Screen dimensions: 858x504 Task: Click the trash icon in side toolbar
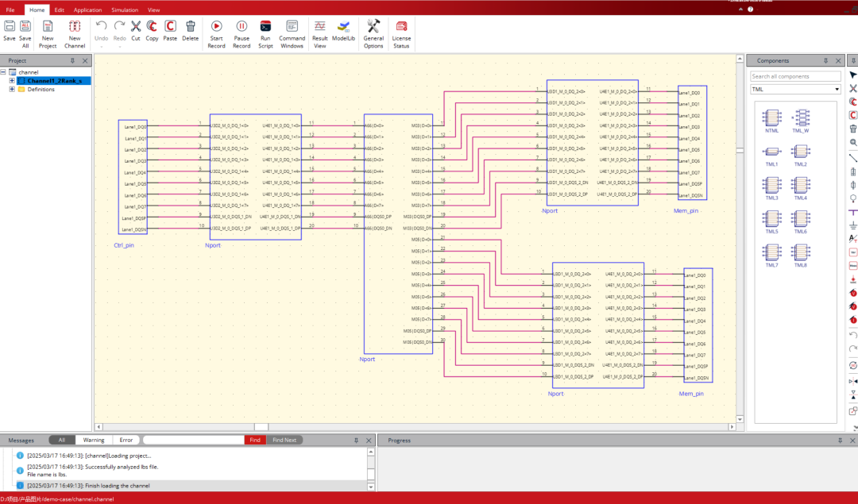pos(853,129)
